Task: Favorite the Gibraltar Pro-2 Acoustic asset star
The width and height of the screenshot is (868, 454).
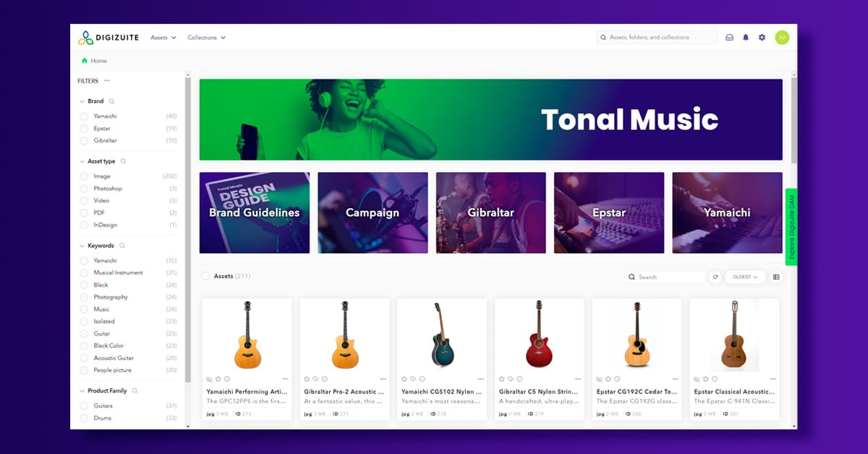Action: pyautogui.click(x=307, y=379)
